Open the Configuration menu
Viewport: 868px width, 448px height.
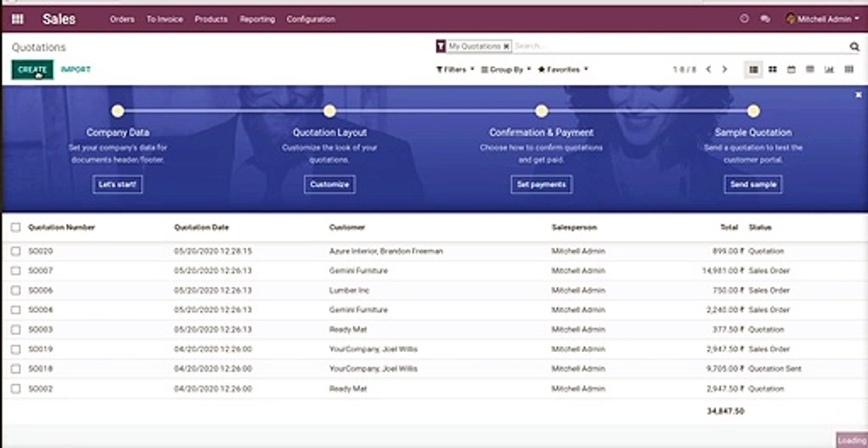click(x=311, y=19)
